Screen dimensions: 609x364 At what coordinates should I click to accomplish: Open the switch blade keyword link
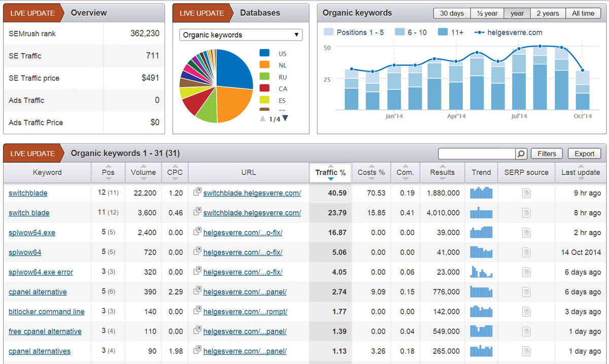[x=29, y=213]
